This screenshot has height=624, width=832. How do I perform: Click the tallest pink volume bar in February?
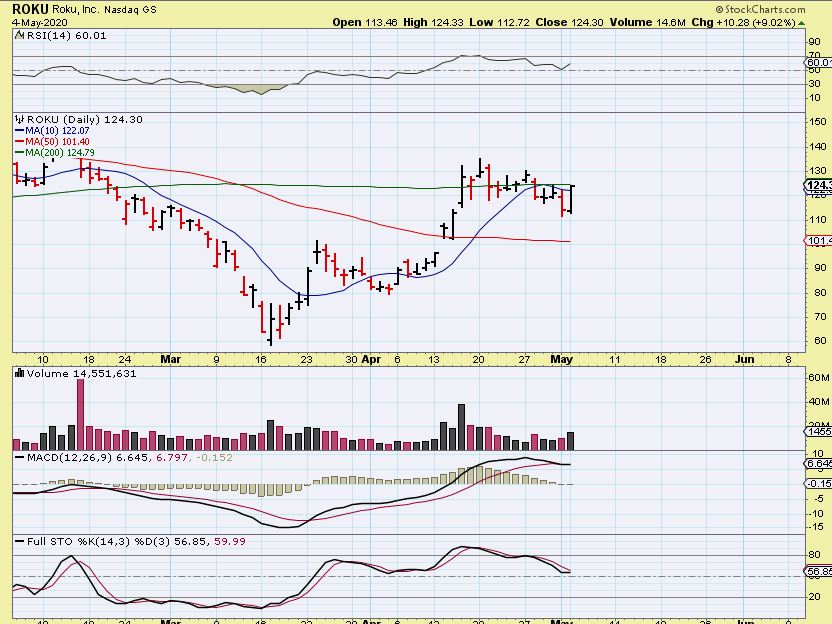80,414
